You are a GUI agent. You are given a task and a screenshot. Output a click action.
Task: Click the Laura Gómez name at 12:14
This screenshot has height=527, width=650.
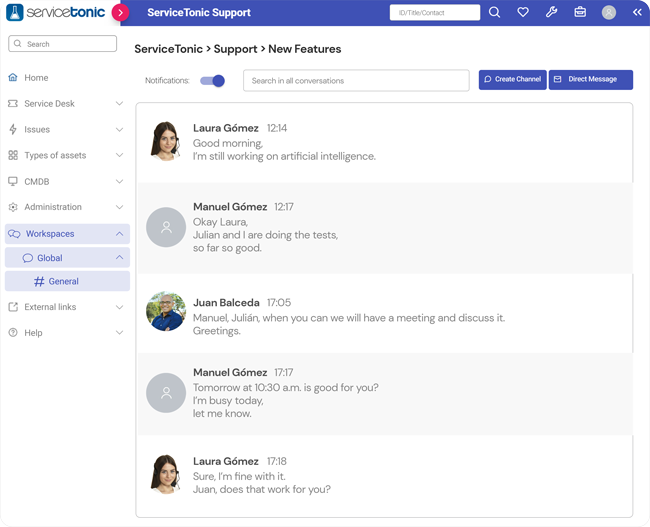(226, 128)
